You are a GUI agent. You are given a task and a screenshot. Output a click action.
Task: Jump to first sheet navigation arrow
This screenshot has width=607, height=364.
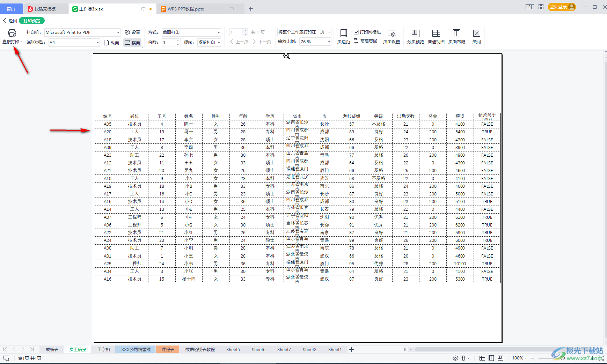pyautogui.click(x=5, y=349)
